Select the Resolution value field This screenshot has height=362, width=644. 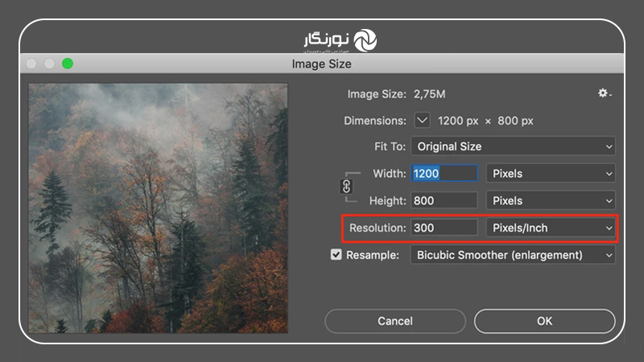pos(444,228)
